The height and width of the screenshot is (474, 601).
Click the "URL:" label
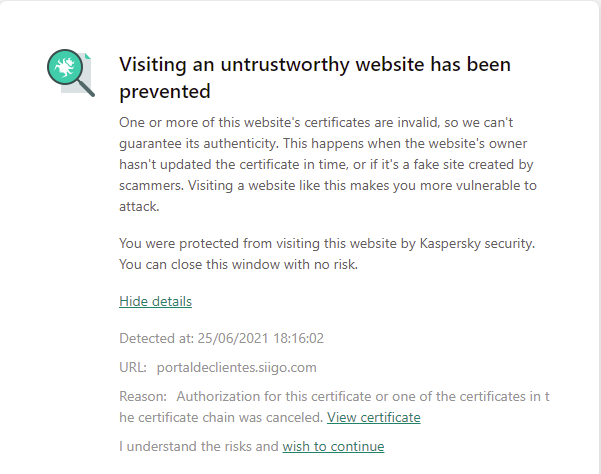pos(134,367)
